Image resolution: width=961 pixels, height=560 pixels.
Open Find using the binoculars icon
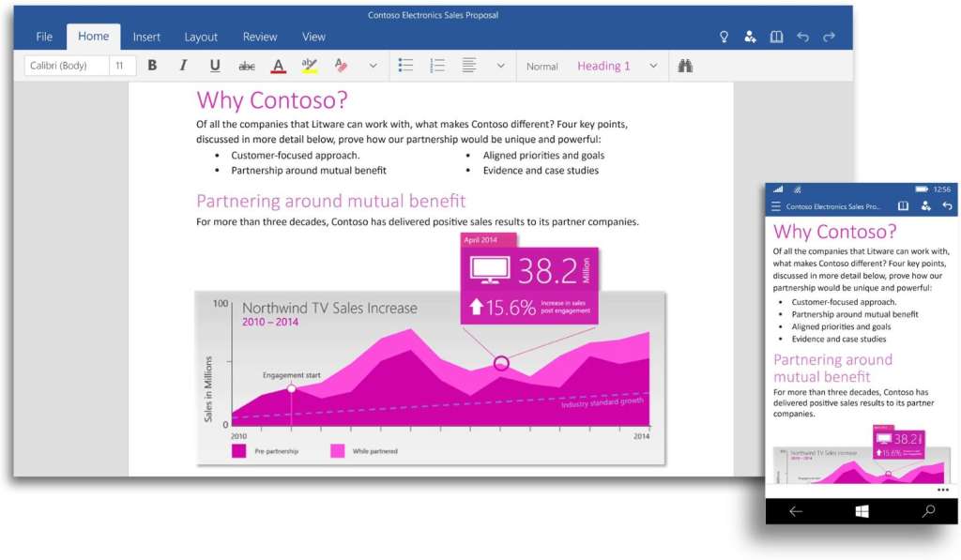pos(685,66)
